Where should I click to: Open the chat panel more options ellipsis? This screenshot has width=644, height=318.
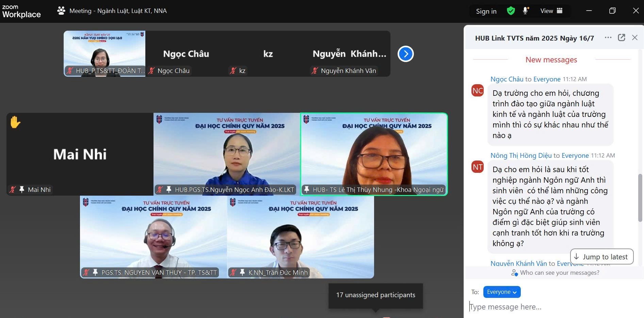(x=608, y=37)
